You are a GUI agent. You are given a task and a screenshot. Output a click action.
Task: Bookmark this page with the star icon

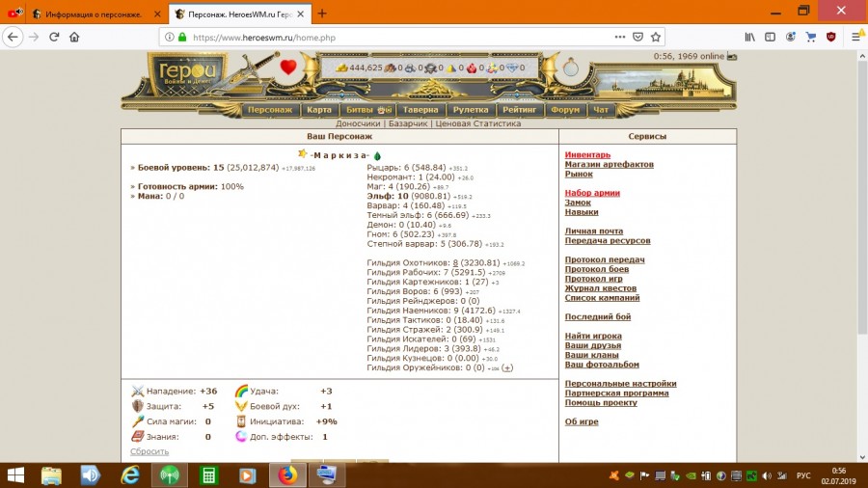656,37
